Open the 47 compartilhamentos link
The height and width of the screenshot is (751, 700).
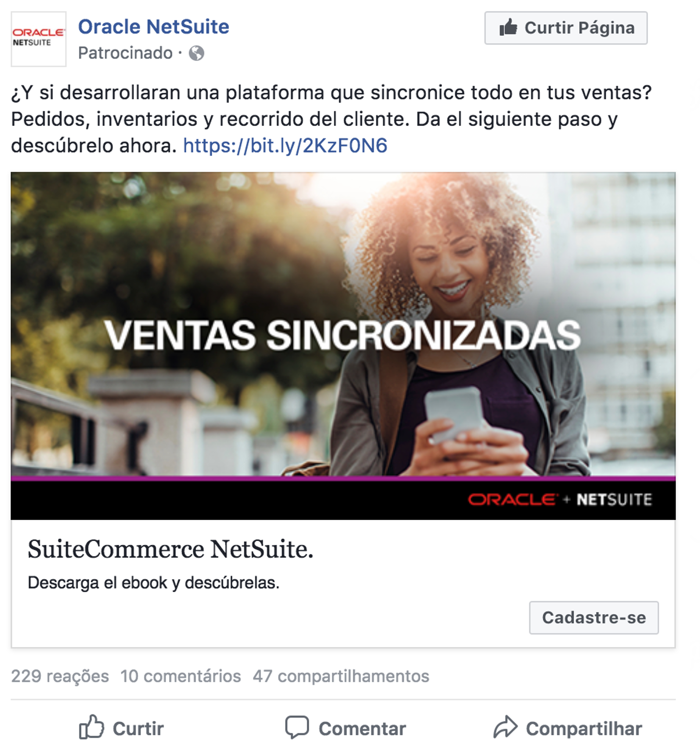tap(341, 676)
